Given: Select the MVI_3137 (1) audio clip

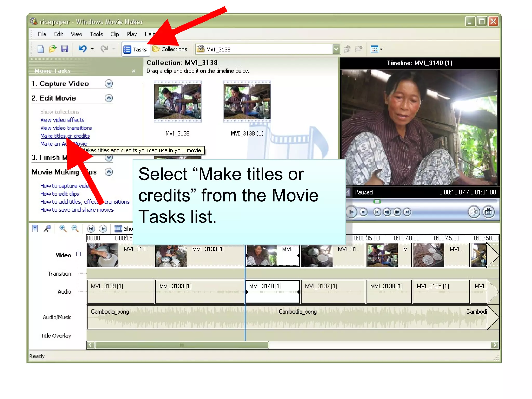Looking at the screenshot, I should (x=333, y=291).
